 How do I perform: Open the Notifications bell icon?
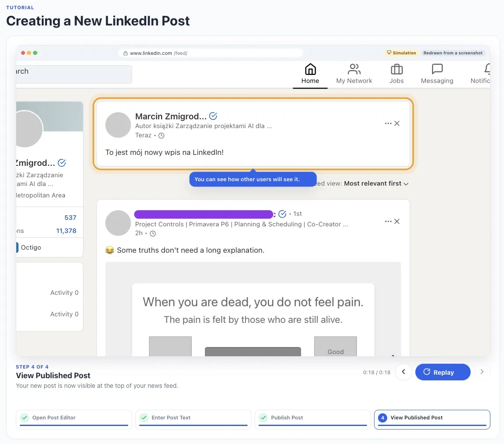(487, 69)
